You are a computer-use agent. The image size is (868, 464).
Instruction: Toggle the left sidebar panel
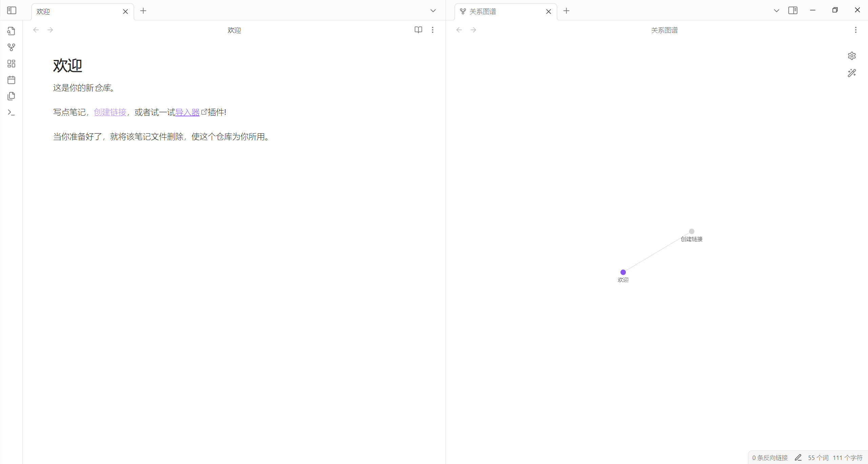[12, 11]
